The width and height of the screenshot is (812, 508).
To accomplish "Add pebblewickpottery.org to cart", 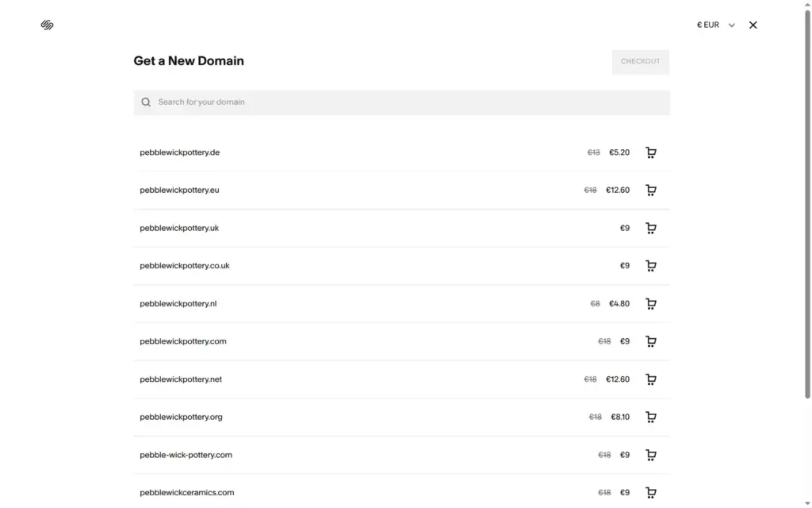I will pos(651,417).
